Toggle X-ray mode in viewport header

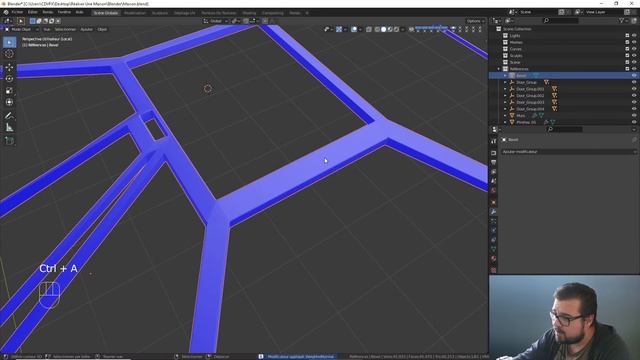(x=369, y=29)
